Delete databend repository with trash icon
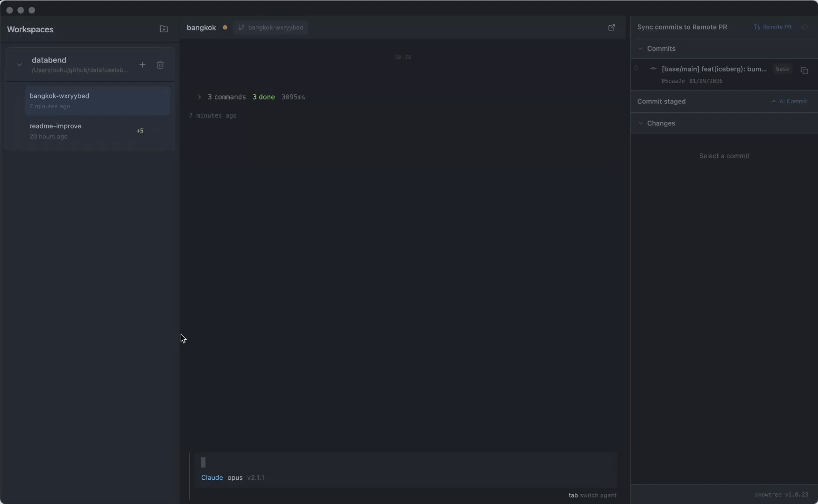Viewport: 818px width, 504px height. pyautogui.click(x=160, y=65)
